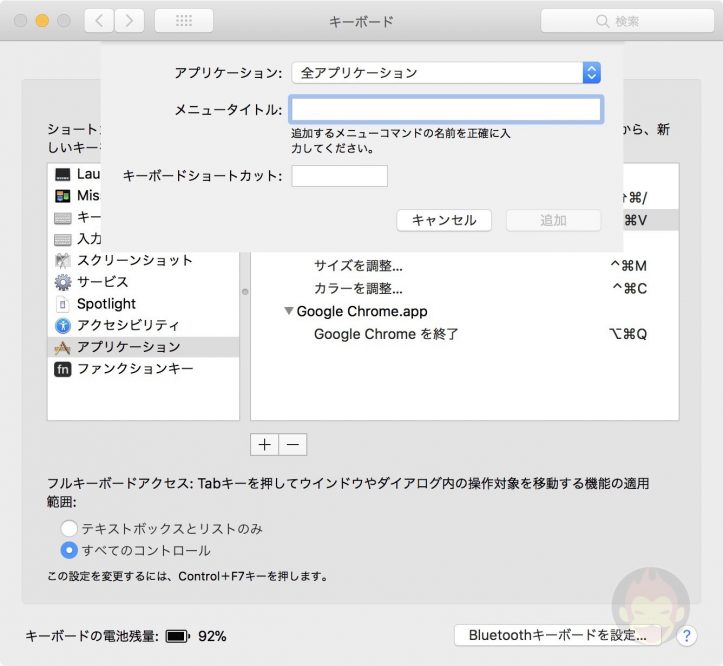The height and width of the screenshot is (666, 723).
Task: Select カラーを調整... shortcut row
Action: coord(465,289)
